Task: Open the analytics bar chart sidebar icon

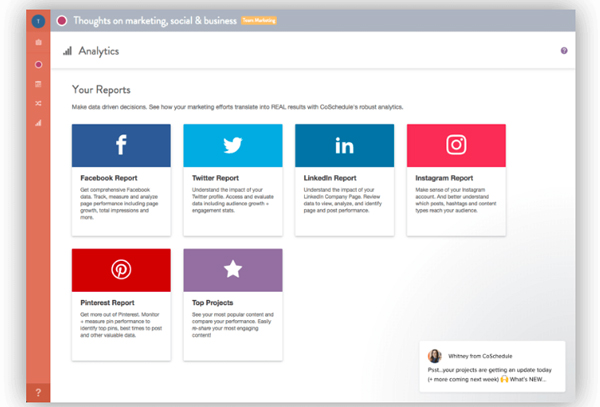Action: (38, 123)
